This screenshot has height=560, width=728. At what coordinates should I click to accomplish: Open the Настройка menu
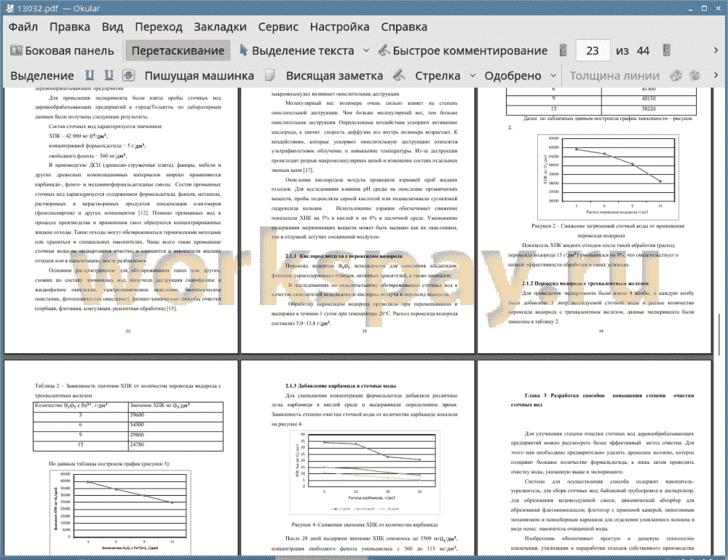(339, 27)
